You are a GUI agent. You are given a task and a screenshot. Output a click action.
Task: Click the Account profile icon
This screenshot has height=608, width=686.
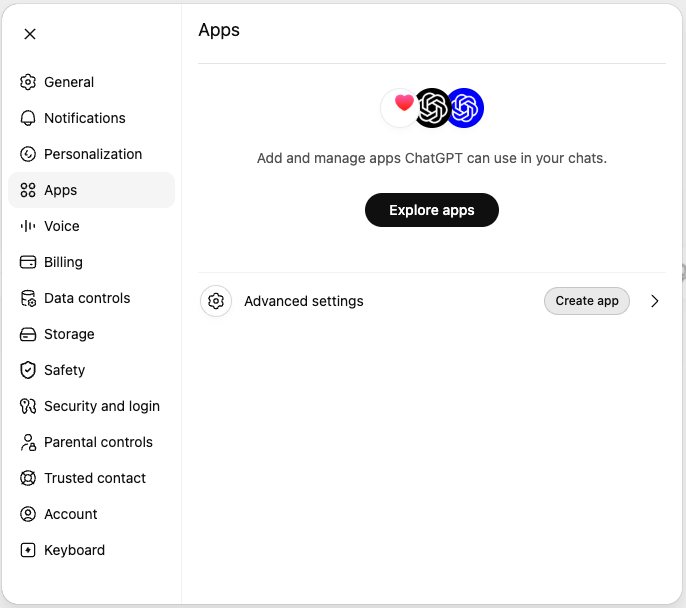(28, 514)
